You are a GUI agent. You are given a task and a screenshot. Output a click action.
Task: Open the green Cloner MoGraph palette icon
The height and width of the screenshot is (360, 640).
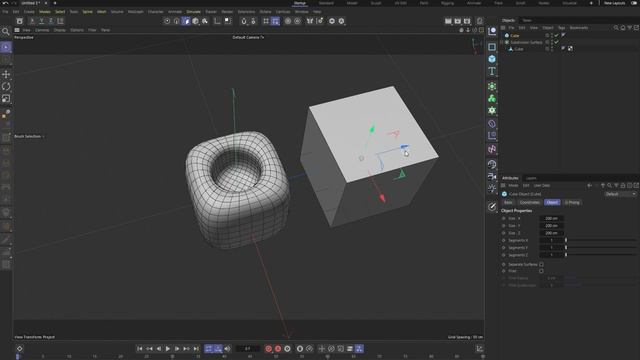492,98
